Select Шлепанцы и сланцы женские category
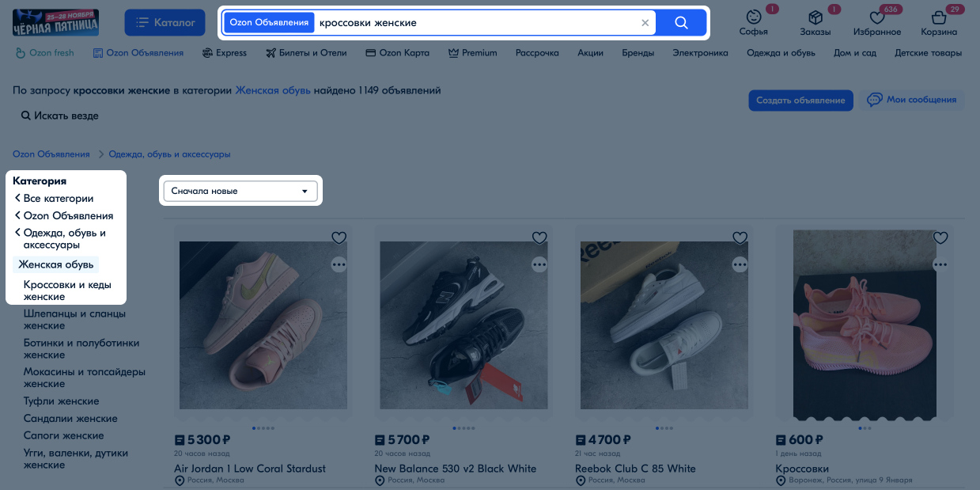The image size is (980, 490). (x=74, y=320)
